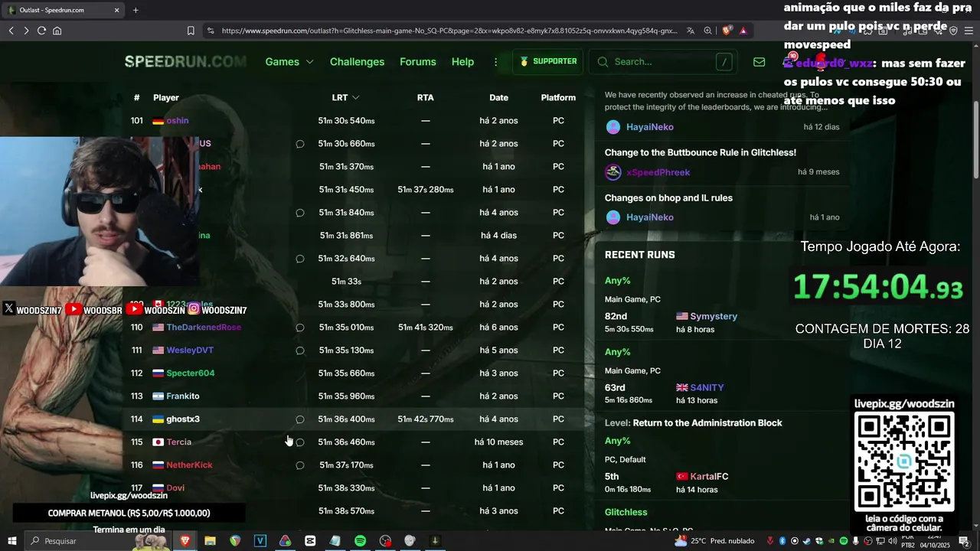This screenshot has width=980, height=551.
Task: Open the Help menu item
Action: 462,62
